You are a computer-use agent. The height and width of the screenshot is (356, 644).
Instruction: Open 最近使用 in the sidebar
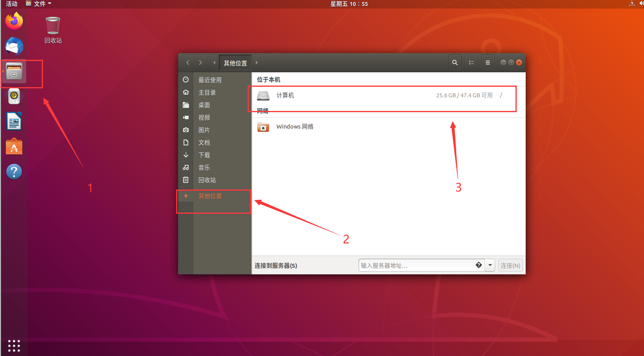pos(210,80)
